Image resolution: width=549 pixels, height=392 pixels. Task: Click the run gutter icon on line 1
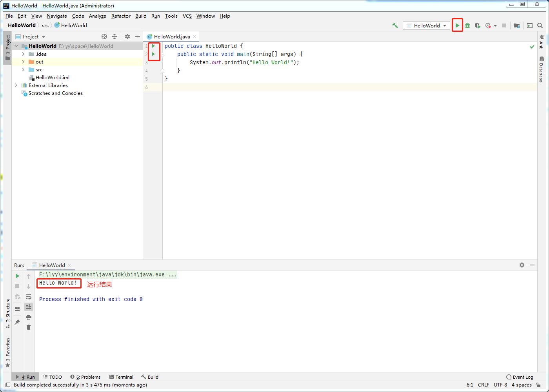[x=154, y=46]
